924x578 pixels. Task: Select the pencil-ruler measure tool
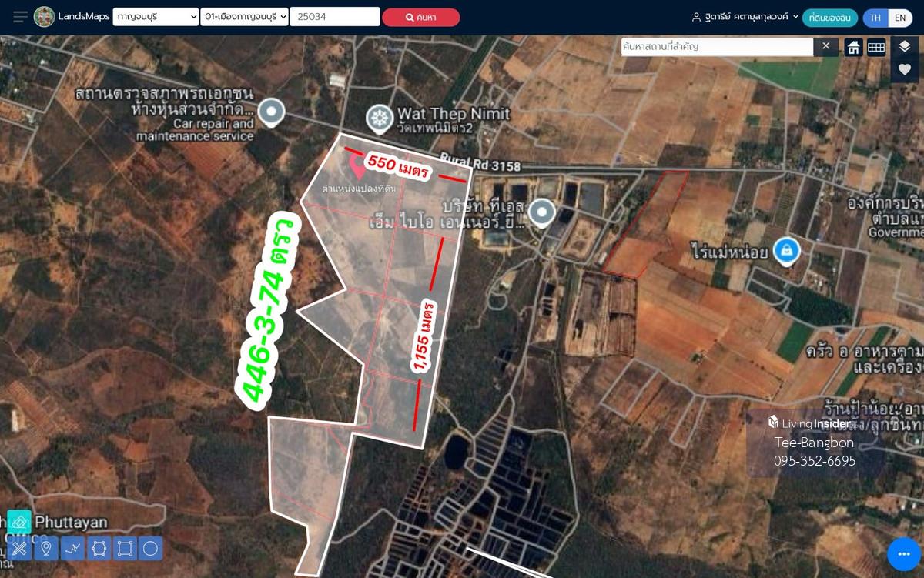19,548
